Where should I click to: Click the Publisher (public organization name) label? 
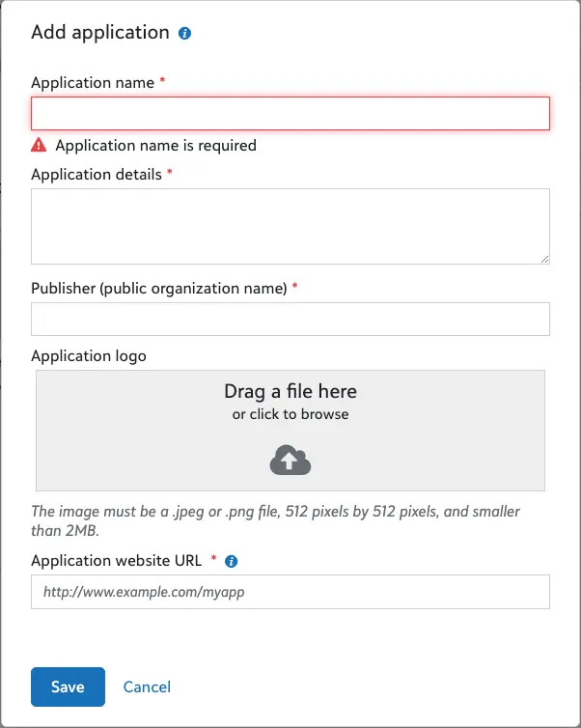coord(159,288)
